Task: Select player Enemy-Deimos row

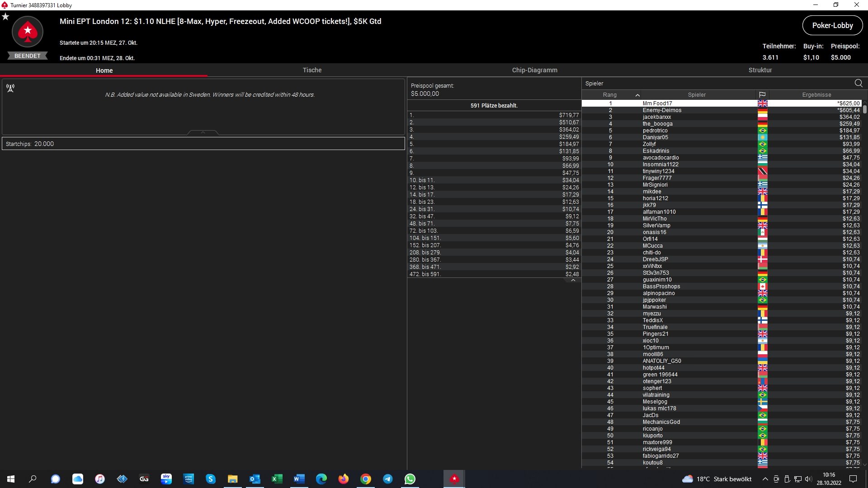Action: tap(662, 110)
